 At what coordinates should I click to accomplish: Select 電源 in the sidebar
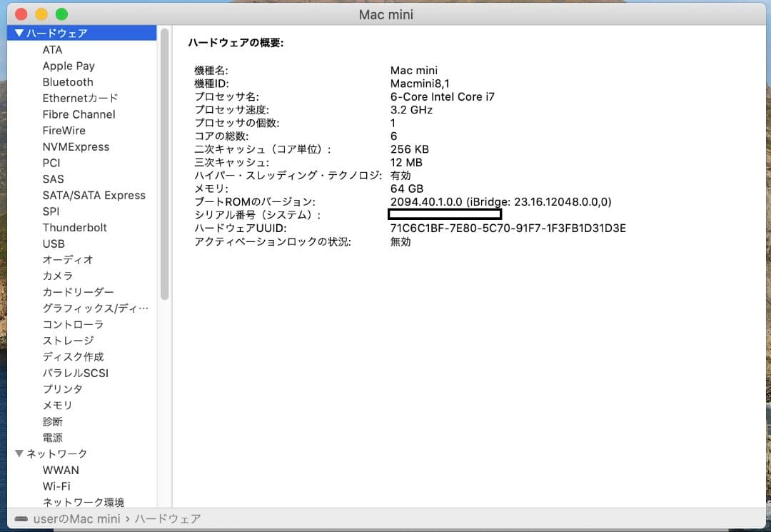point(52,438)
